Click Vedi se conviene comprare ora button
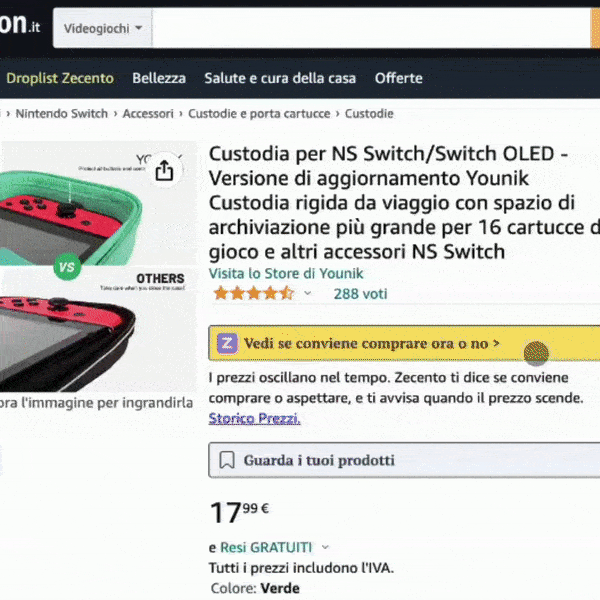Screen dimensions: 600x600 (x=404, y=343)
